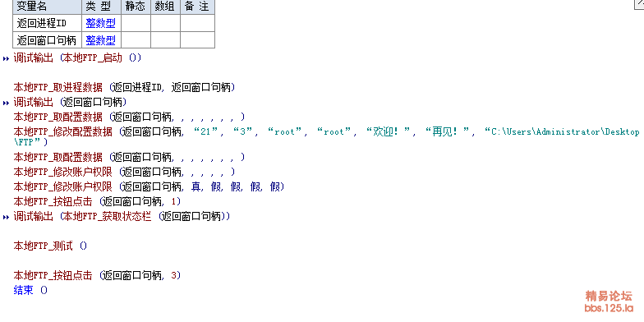Toggle the 静态 cell for 返回窗口句柄
This screenshot has width=644, height=322.
tap(136, 39)
